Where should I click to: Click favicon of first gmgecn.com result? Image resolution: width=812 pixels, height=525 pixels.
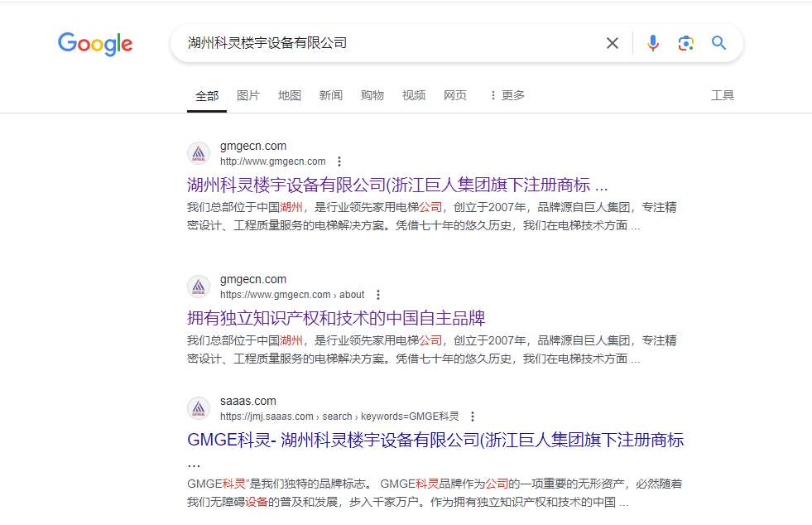pos(199,153)
